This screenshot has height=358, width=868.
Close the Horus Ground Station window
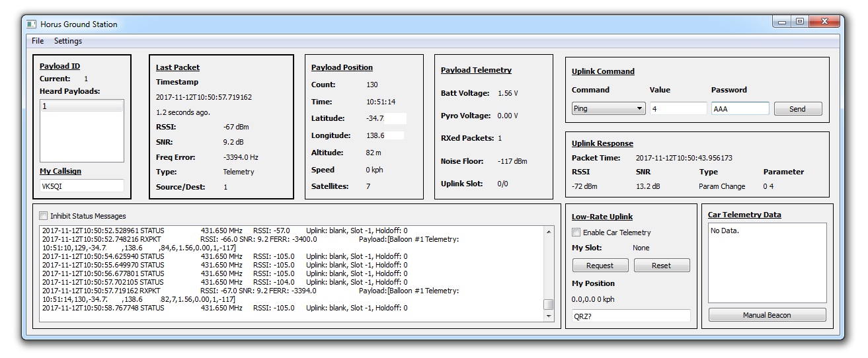824,22
